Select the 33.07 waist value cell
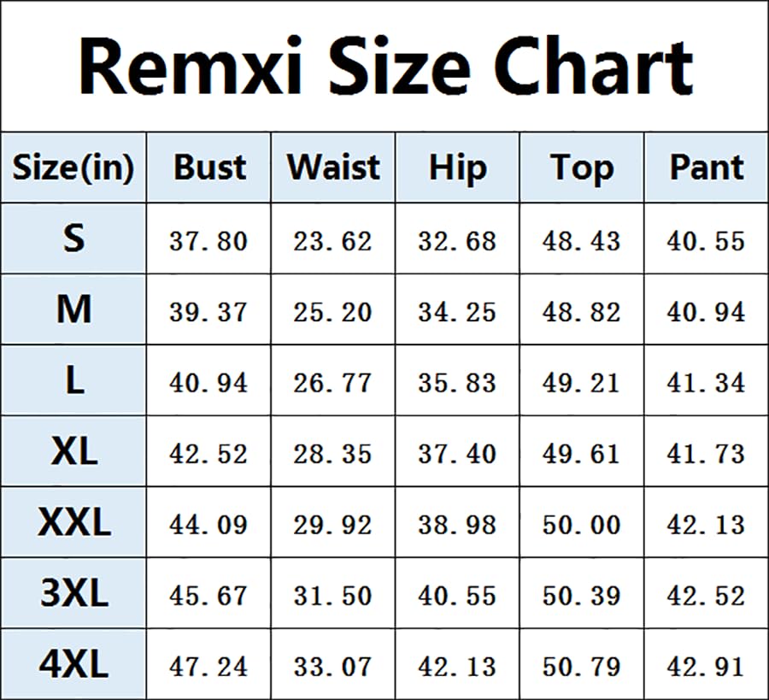The height and width of the screenshot is (700, 769). click(333, 667)
